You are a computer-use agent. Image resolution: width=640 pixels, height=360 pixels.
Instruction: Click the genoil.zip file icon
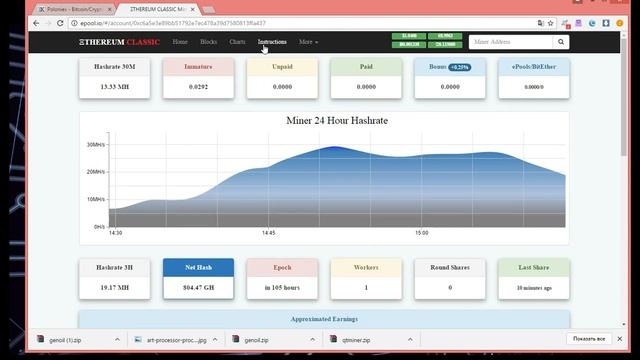pos(236,339)
